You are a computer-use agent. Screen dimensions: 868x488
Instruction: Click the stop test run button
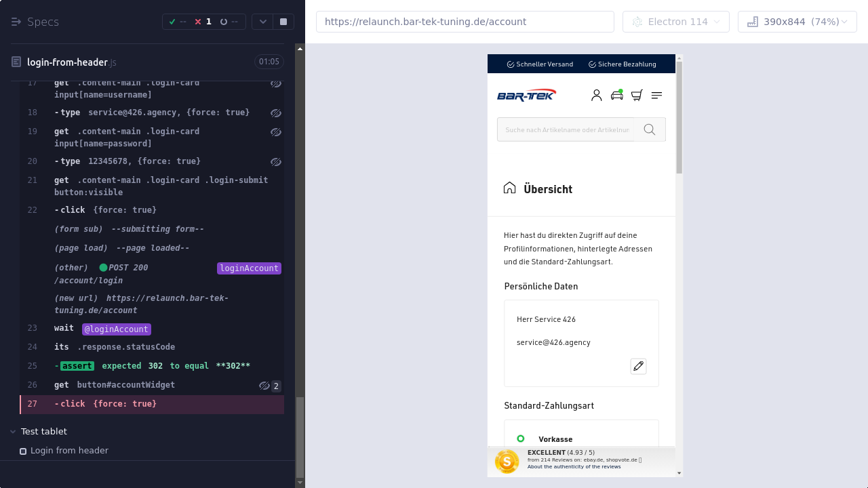pos(283,22)
